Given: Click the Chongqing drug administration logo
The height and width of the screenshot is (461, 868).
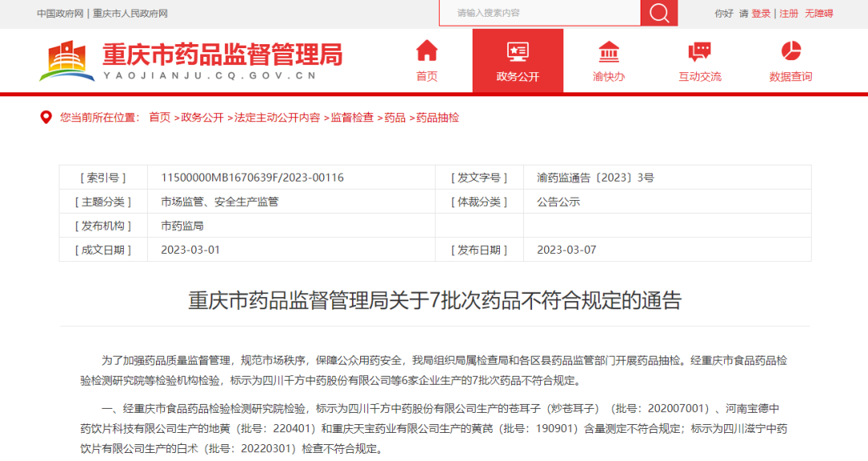Looking at the screenshot, I should pos(67,60).
